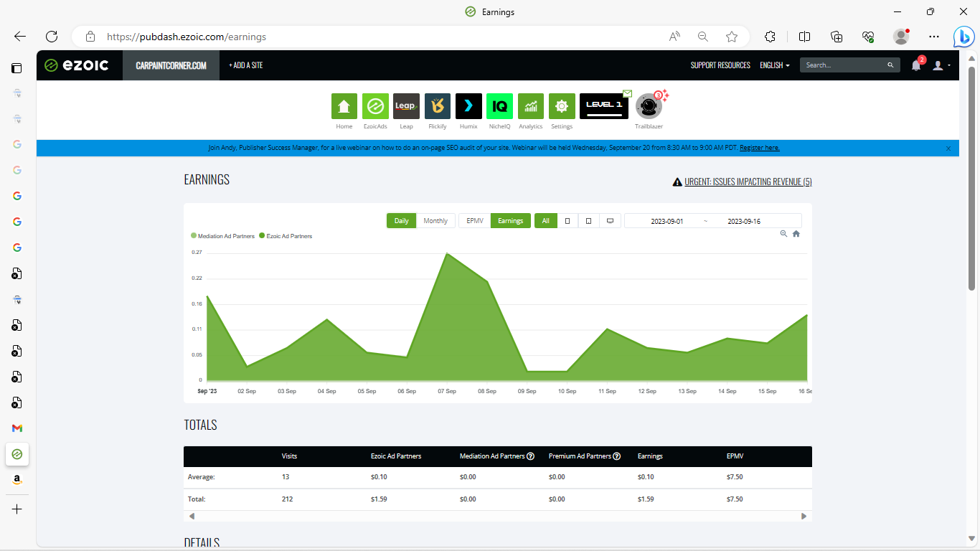Click the zoom out magnifier in address bar
Image resolution: width=980 pixels, height=551 pixels.
(x=703, y=37)
